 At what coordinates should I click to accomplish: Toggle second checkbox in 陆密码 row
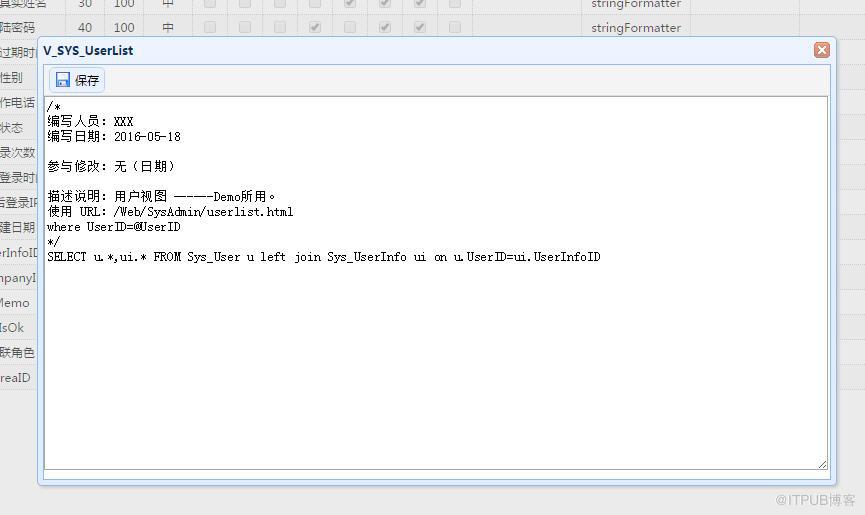245,27
